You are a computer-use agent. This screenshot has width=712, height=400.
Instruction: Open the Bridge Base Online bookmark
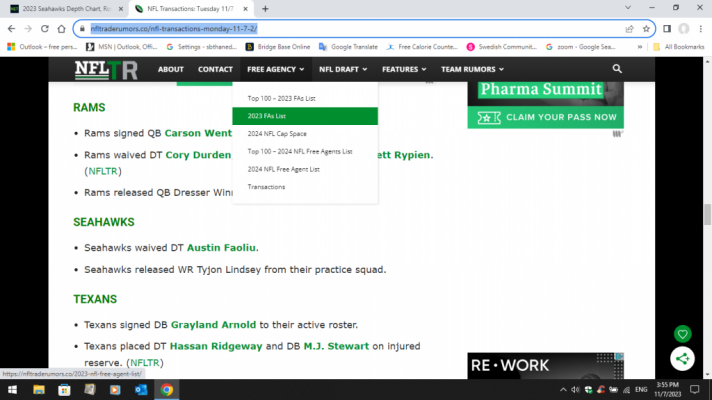click(x=278, y=47)
